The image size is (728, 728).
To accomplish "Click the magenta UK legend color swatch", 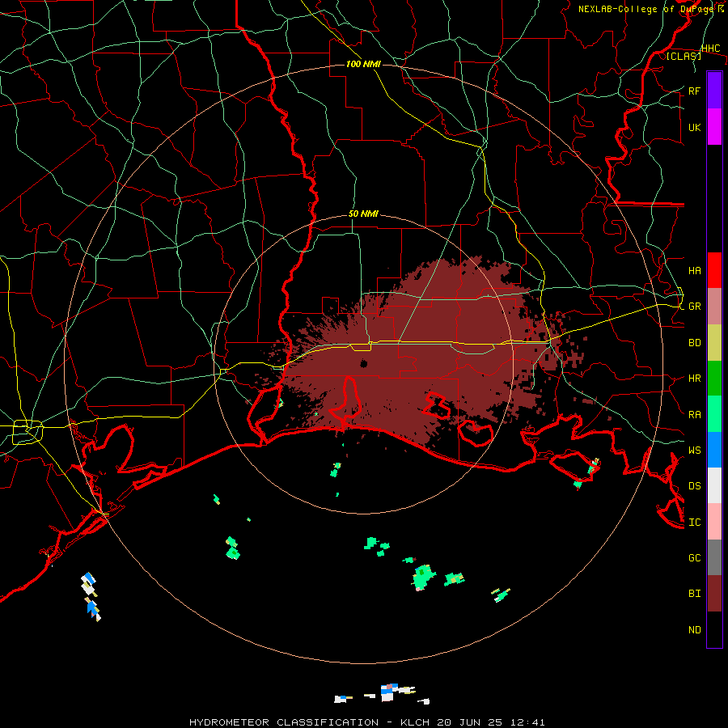I will coord(714,126).
